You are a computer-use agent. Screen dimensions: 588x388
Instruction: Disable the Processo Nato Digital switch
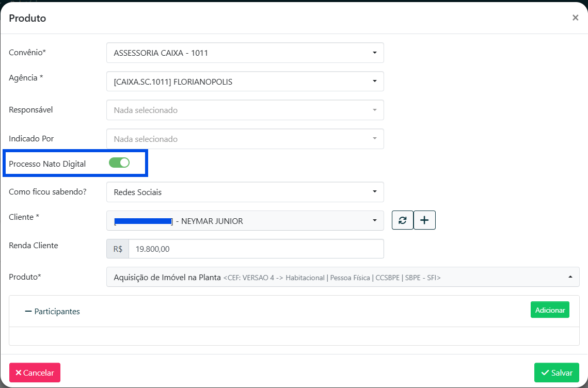point(119,163)
